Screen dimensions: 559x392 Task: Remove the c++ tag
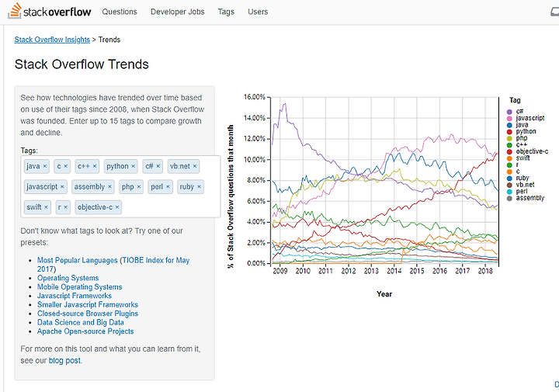click(95, 166)
